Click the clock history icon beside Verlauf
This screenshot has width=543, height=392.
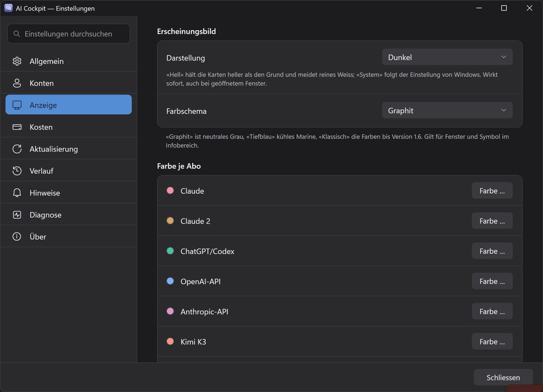17,171
